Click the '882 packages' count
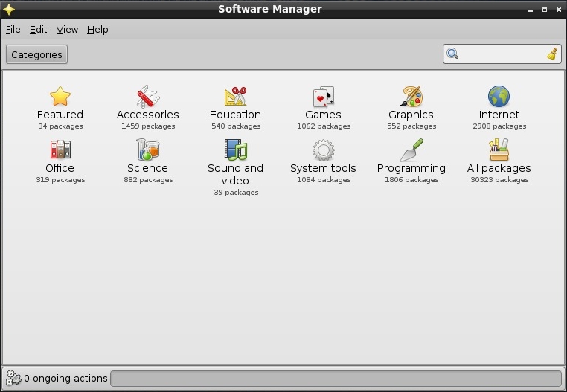 tap(148, 180)
